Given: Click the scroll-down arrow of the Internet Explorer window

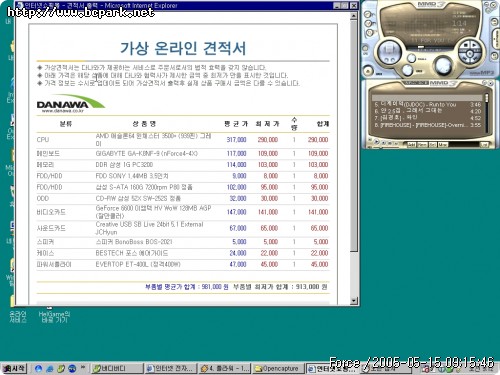Looking at the screenshot, I should click(354, 301).
